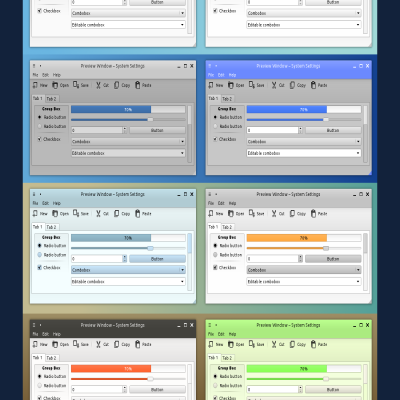This screenshot has width=400, height=400.
Task: Click Button in blue-titlebar preview window
Action: pyautogui.click(x=333, y=130)
